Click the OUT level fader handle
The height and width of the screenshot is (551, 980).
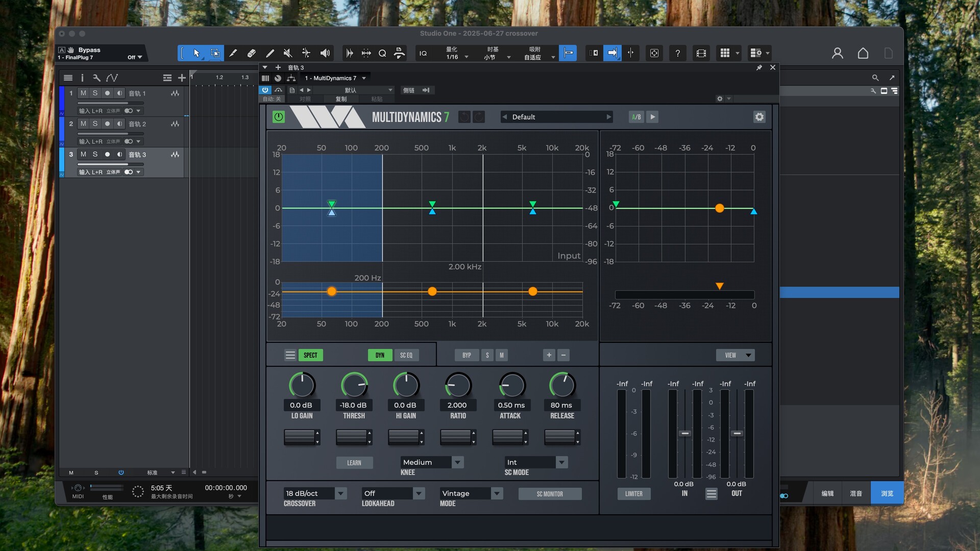[737, 433]
